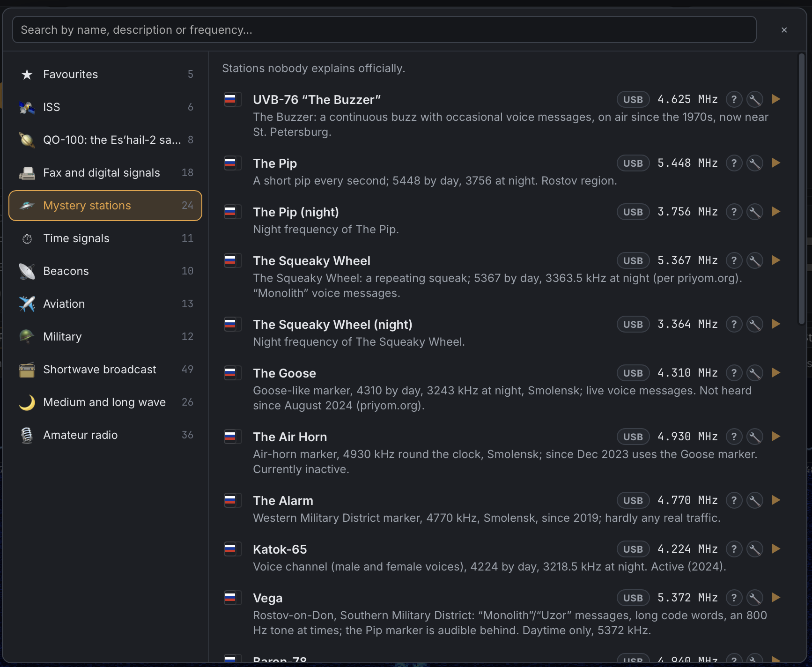
Task: Select Fax and digital signals category
Action: point(105,173)
